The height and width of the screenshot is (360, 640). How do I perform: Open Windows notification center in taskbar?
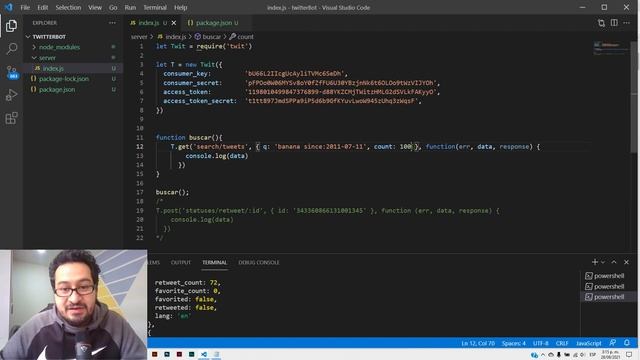[629, 354]
